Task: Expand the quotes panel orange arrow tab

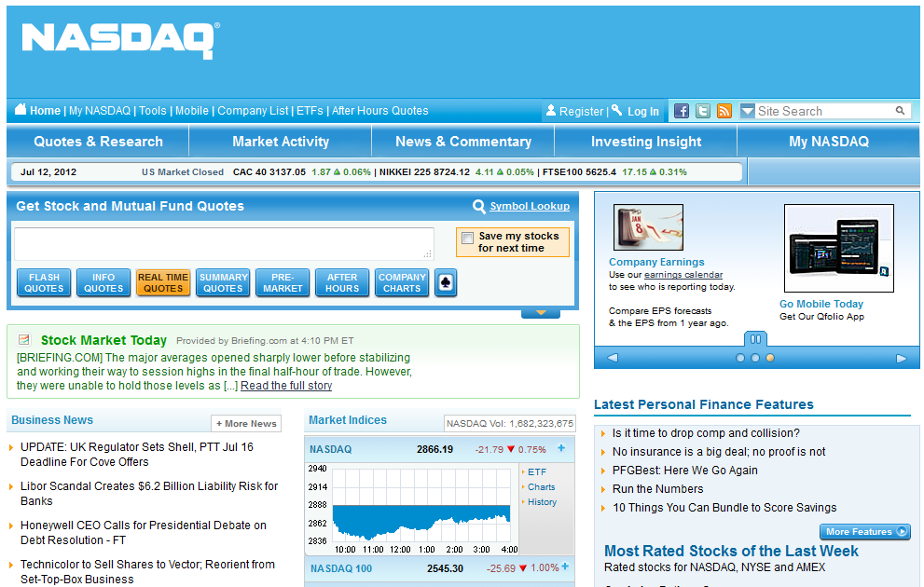Action: click(x=541, y=313)
